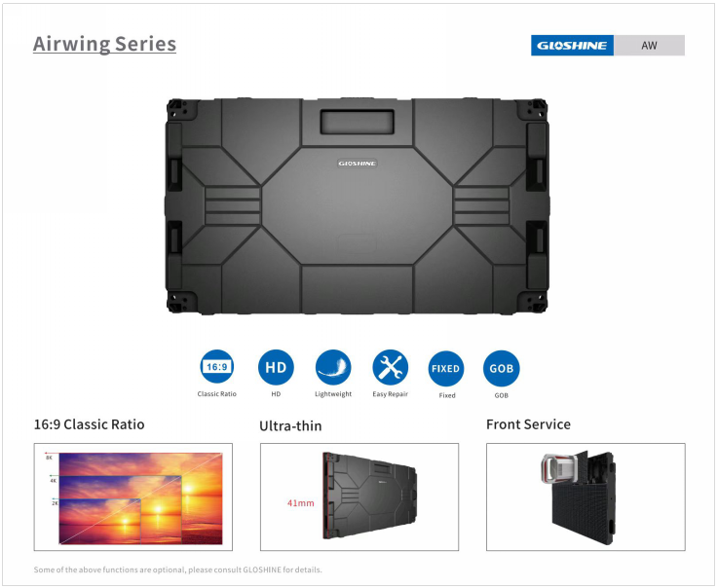
Task: Click the AW series label tab
Action: pos(649,46)
